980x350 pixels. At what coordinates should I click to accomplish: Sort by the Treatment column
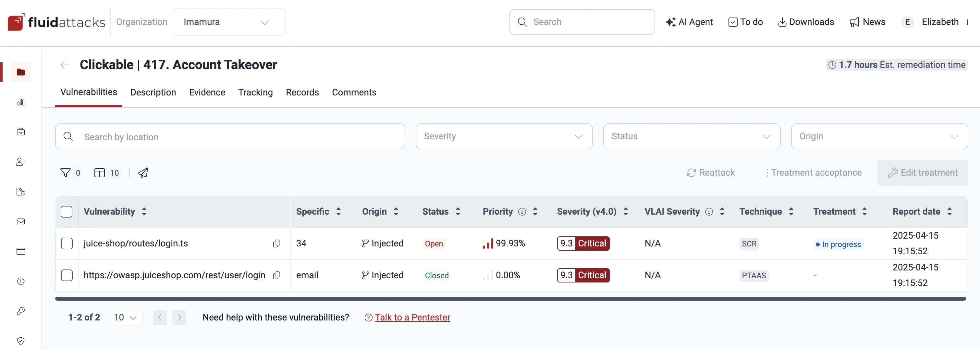coord(865,211)
